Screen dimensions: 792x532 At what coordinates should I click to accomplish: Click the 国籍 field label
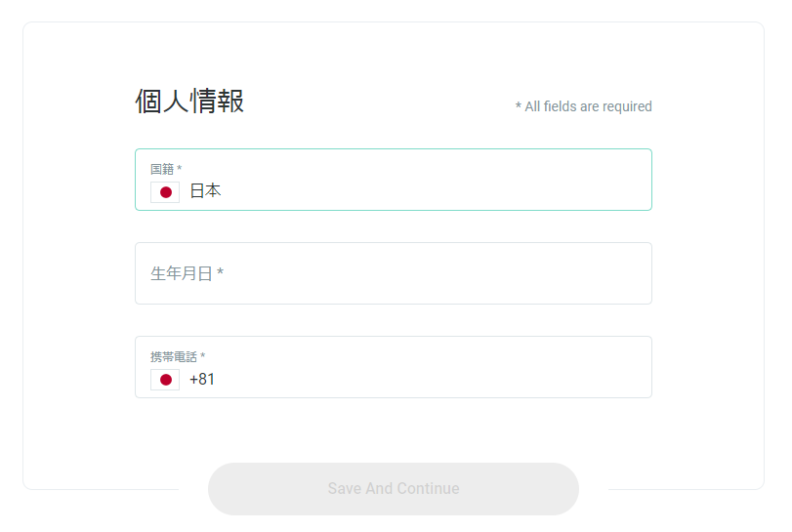(162, 169)
